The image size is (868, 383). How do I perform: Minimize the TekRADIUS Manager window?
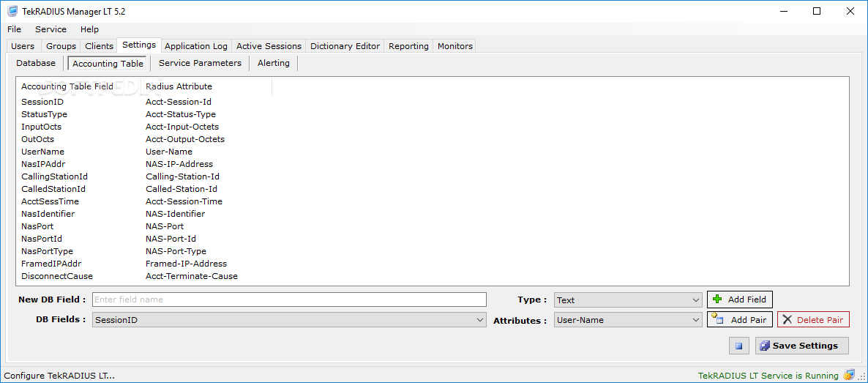coord(783,11)
